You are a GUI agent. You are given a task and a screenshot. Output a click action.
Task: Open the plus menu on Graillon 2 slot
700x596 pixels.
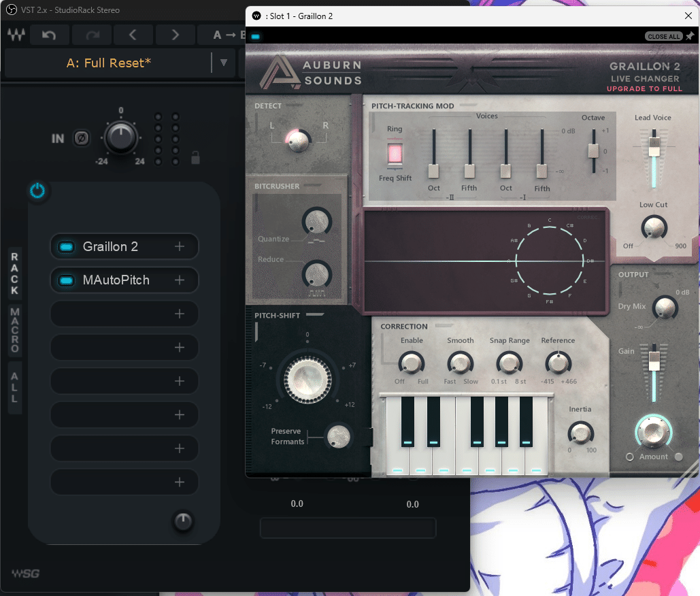(x=180, y=246)
